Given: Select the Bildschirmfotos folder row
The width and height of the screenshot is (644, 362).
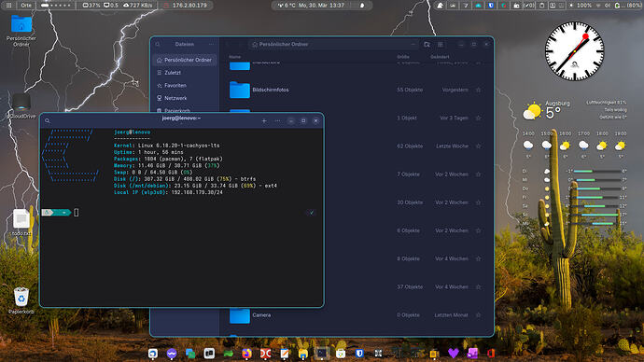Looking at the screenshot, I should (x=356, y=90).
